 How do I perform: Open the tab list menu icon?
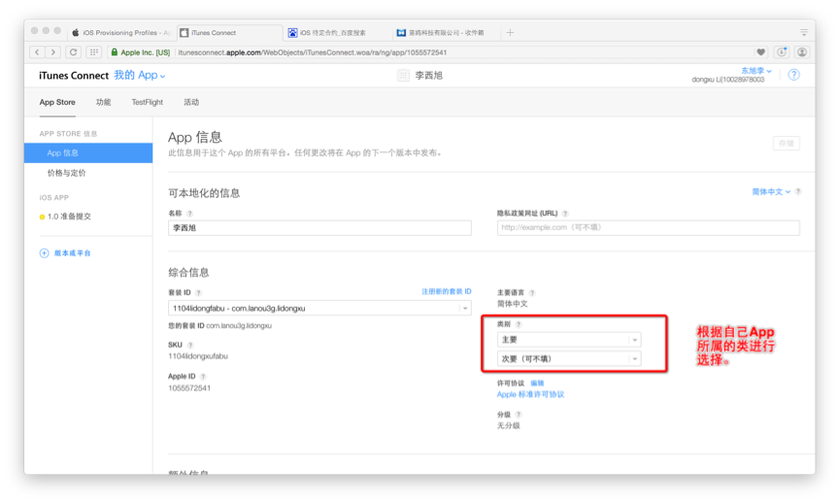point(803,33)
